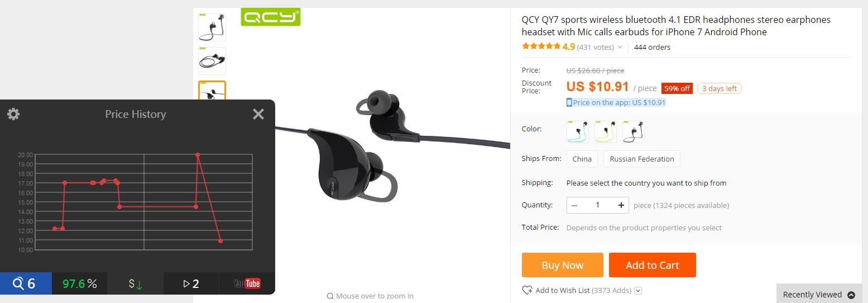Open the similar products search tab
This screenshot has height=303, width=868.
pyautogui.click(x=26, y=283)
